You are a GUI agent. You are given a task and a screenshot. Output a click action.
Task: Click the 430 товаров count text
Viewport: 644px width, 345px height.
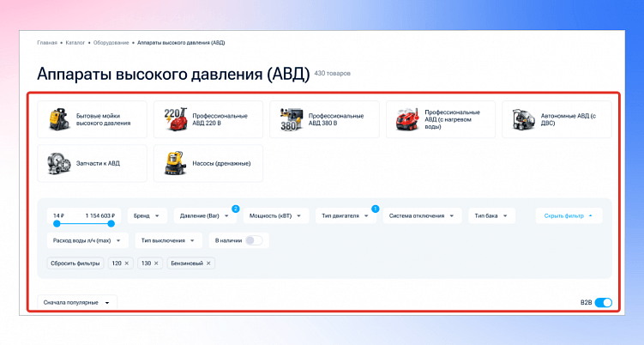(x=332, y=73)
